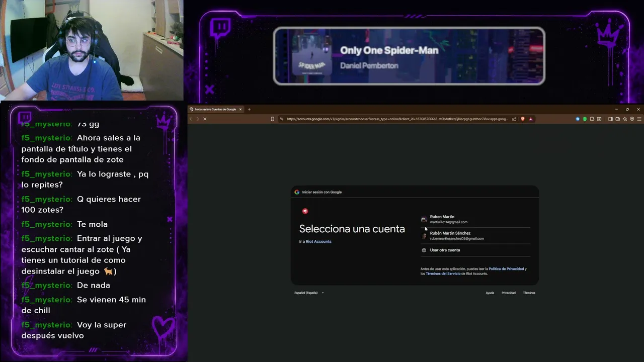Click the address bar URL field

(397, 119)
